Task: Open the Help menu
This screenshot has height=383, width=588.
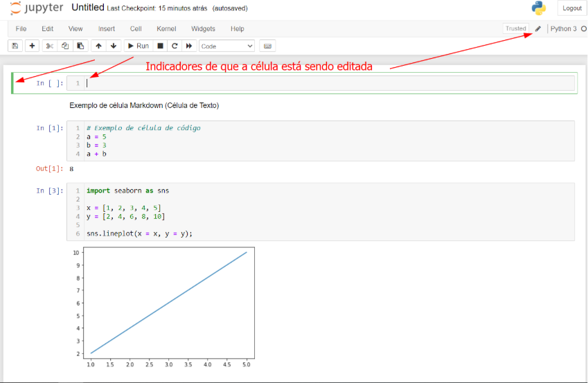Action: (238, 29)
